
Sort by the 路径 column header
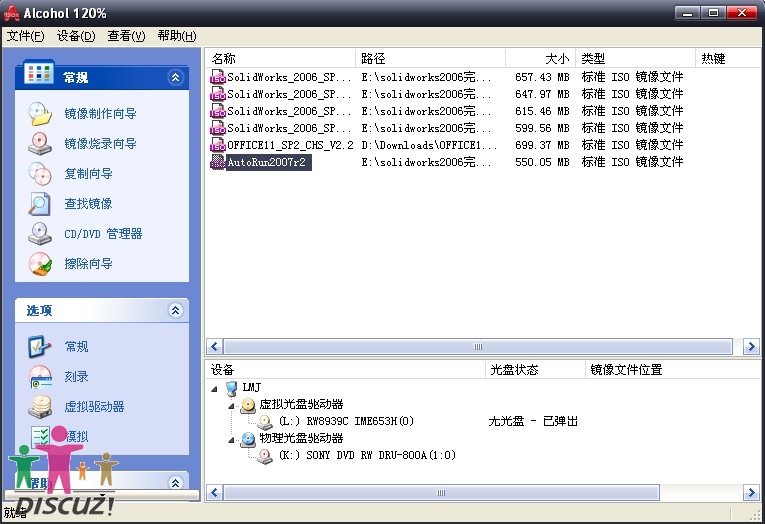tap(430, 59)
